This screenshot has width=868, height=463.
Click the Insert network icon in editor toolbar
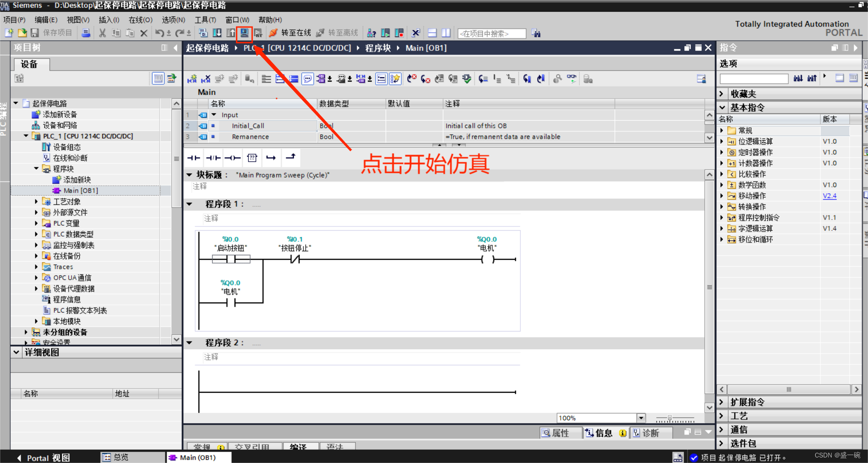(x=192, y=79)
